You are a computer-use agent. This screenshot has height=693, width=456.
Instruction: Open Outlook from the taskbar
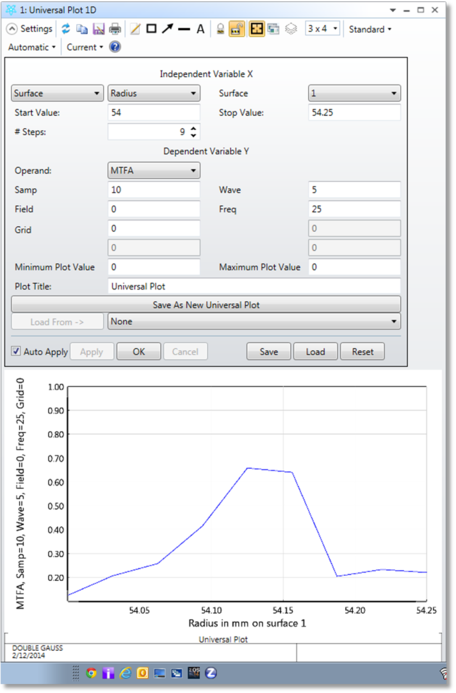coord(142,673)
